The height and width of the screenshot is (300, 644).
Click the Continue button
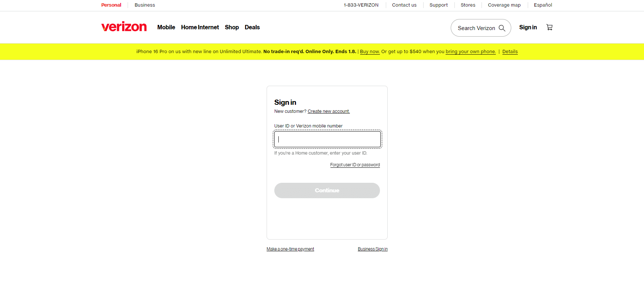pos(327,190)
